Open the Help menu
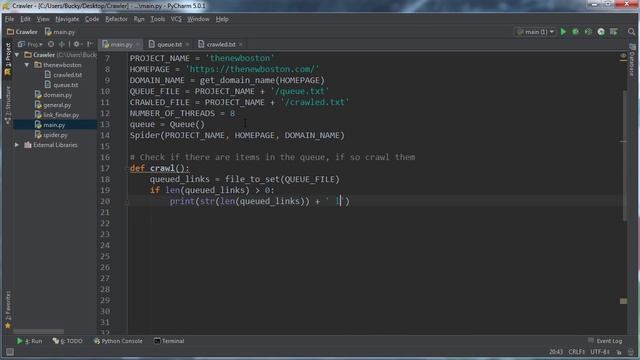Screen dimensions: 640x360 [222, 19]
